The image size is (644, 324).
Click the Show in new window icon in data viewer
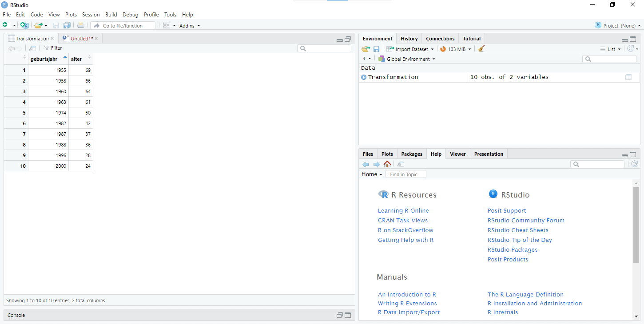click(32, 48)
